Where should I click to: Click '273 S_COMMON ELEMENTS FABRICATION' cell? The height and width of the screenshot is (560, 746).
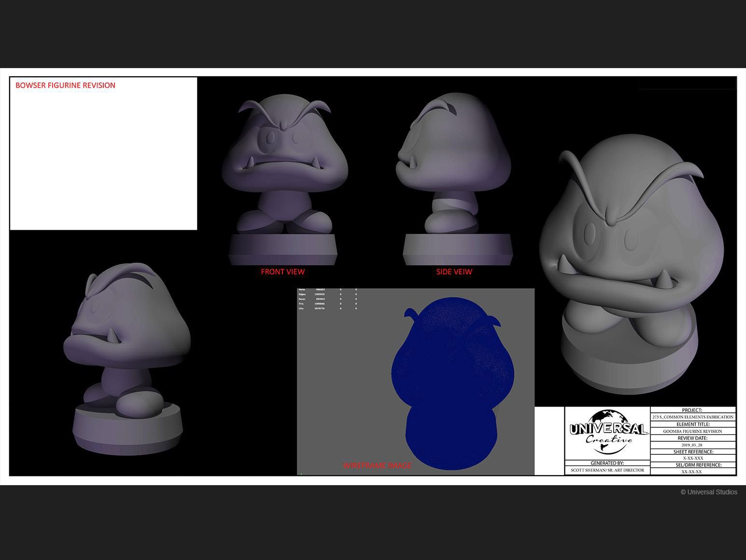pos(693,417)
